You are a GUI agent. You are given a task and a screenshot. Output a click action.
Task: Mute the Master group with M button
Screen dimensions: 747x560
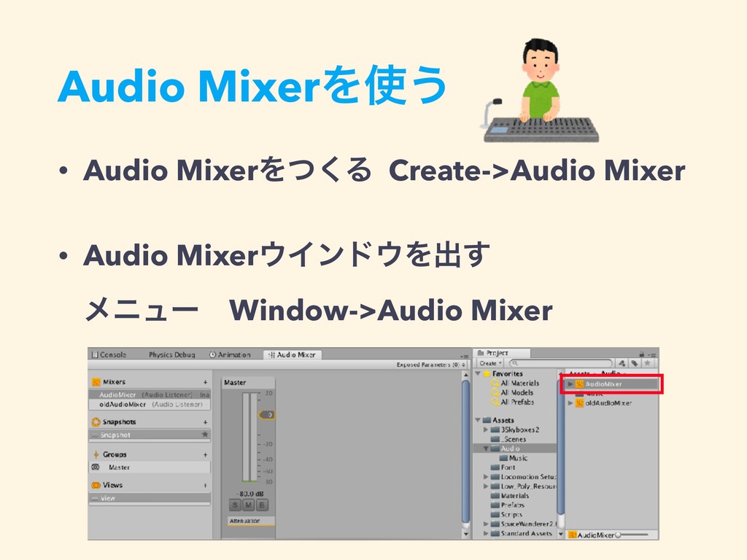[249, 505]
